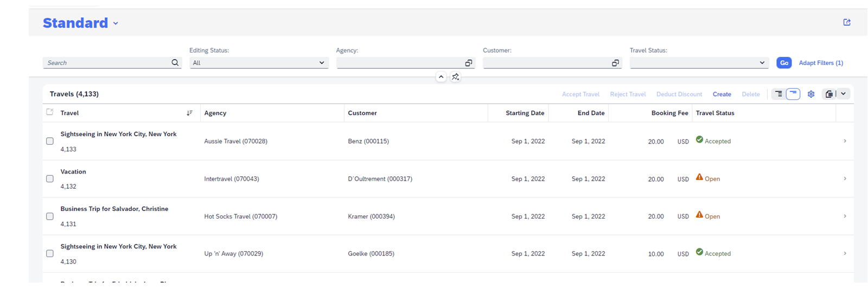Click the share icon in the header
Screen dimensions: 868x288
(847, 22)
